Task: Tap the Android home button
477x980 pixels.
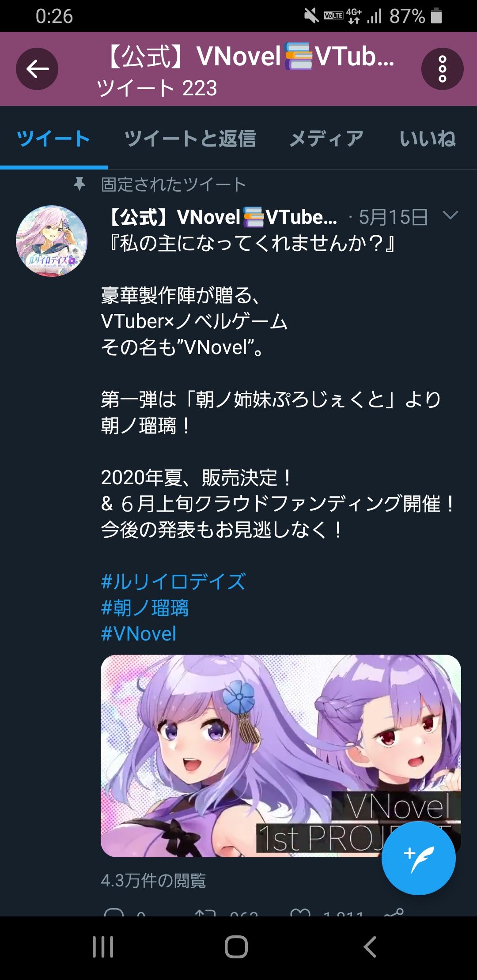Action: (x=236, y=947)
